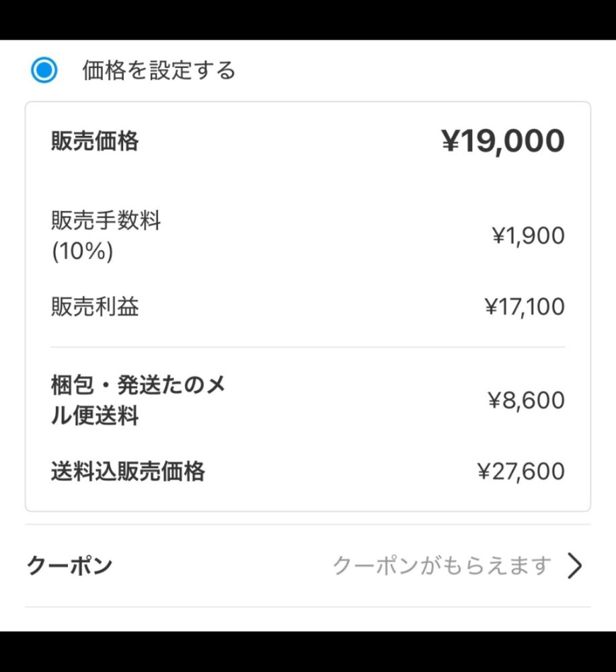Image resolution: width=616 pixels, height=672 pixels.
Task: Select the 価格を設定する radio button
Action: [x=44, y=70]
